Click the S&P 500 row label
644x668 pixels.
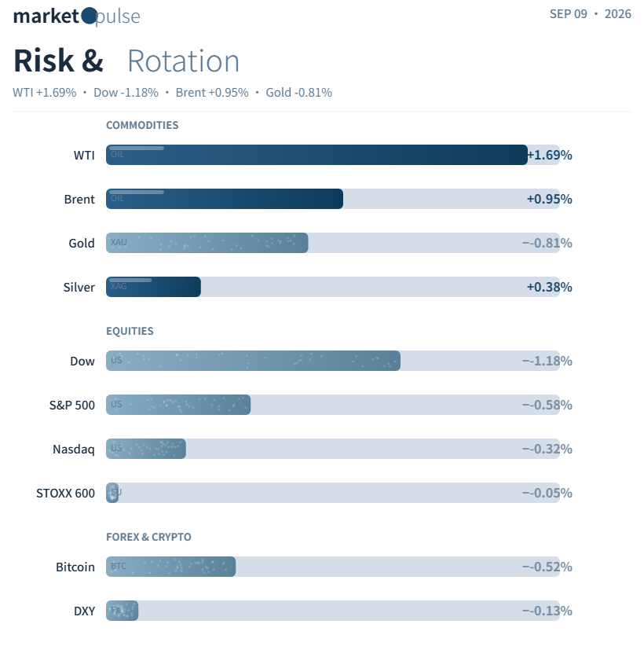pos(72,405)
